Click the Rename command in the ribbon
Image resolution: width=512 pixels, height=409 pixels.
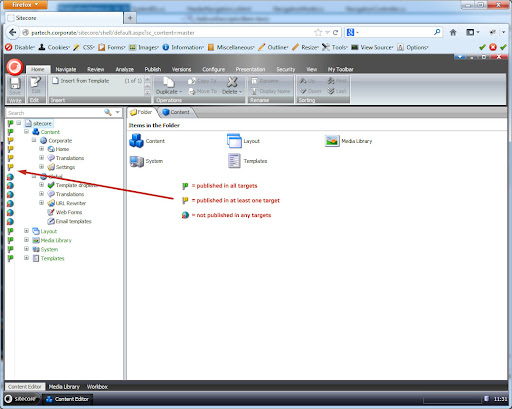[265, 81]
